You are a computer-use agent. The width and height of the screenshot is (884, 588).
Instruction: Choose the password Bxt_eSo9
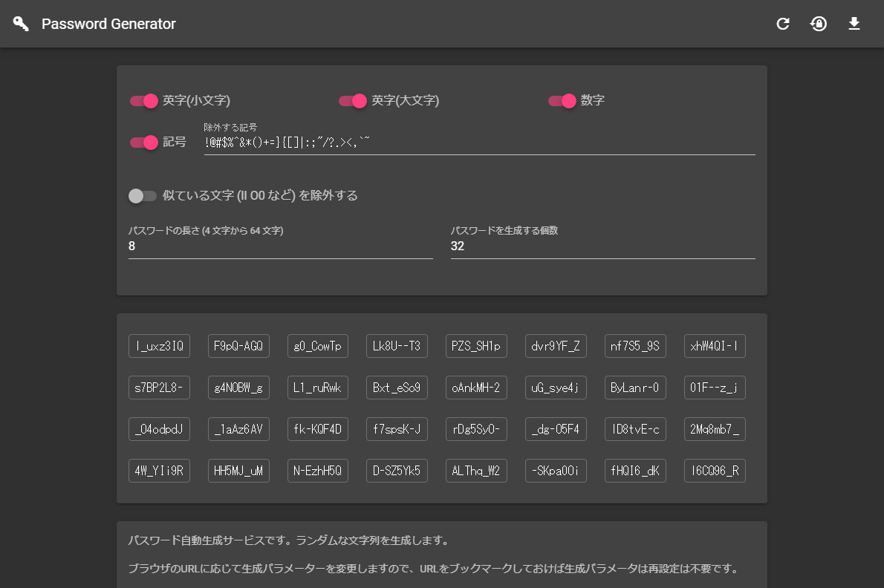tap(397, 388)
